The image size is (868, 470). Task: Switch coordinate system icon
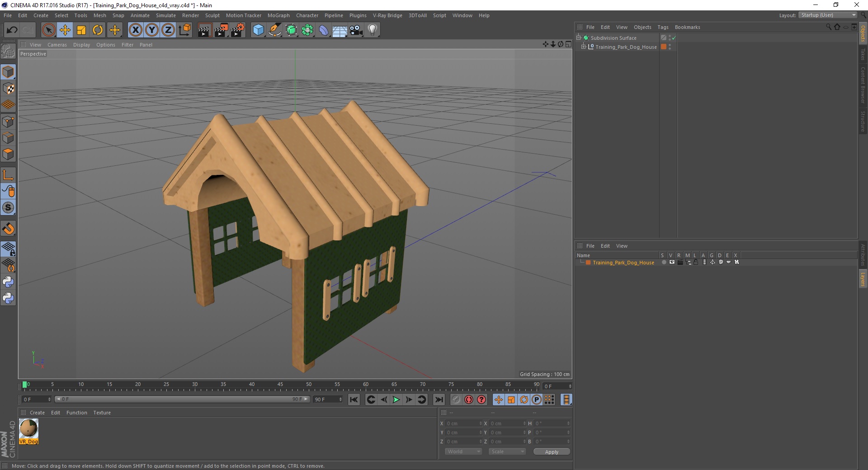pyautogui.click(x=185, y=30)
